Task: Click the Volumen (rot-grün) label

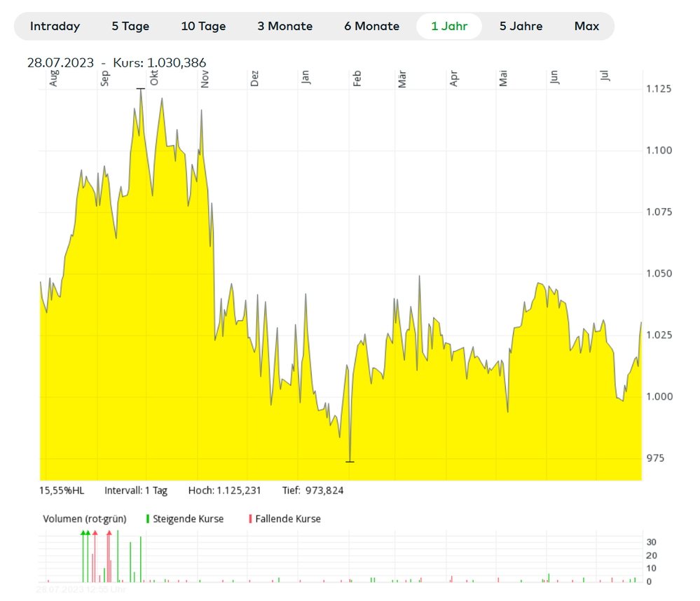Action: pyautogui.click(x=84, y=519)
